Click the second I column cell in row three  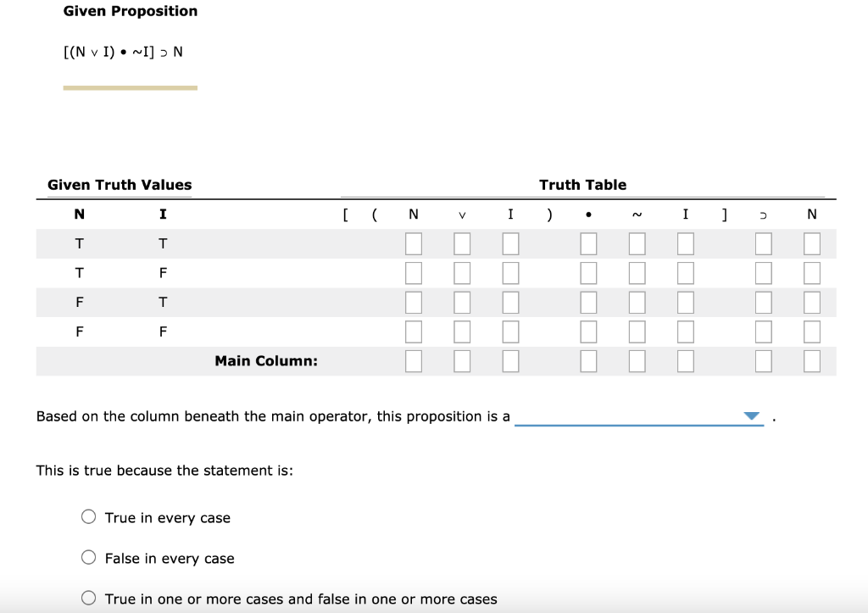tap(685, 302)
